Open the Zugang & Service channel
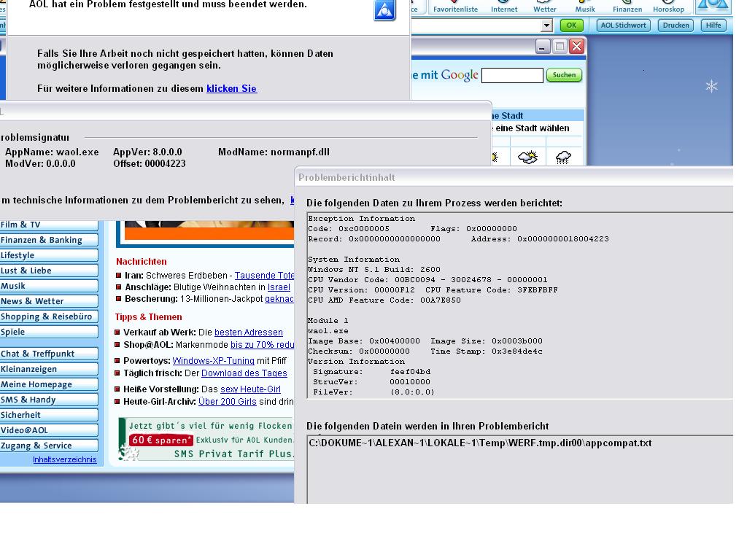The height and width of the screenshot is (560, 747). coord(49,446)
